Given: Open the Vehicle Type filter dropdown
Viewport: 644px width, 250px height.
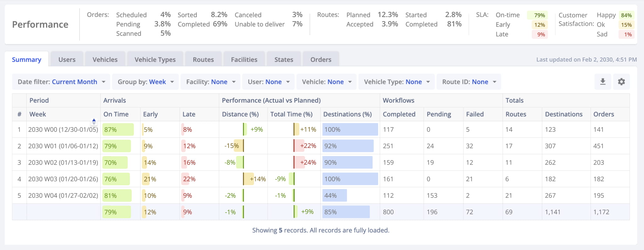Looking at the screenshot, I should (397, 82).
